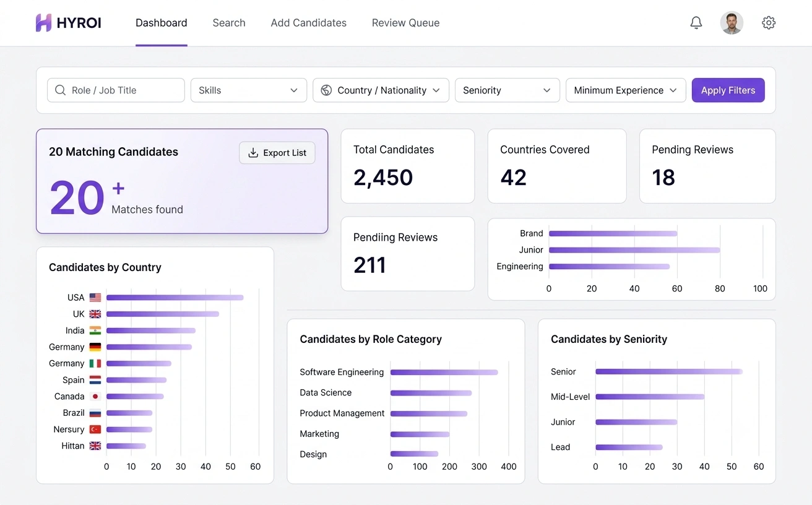Click the search magnifier in Role field
The height and width of the screenshot is (505, 812).
tap(60, 90)
